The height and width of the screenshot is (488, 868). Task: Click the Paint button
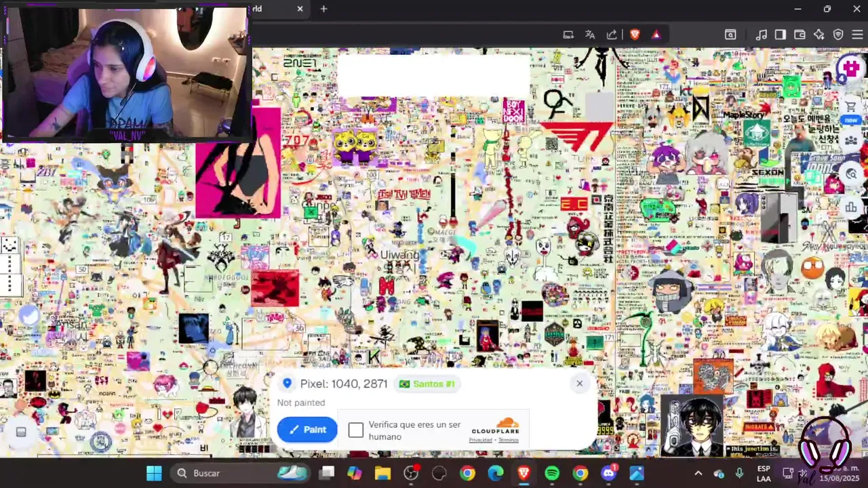[x=307, y=430]
